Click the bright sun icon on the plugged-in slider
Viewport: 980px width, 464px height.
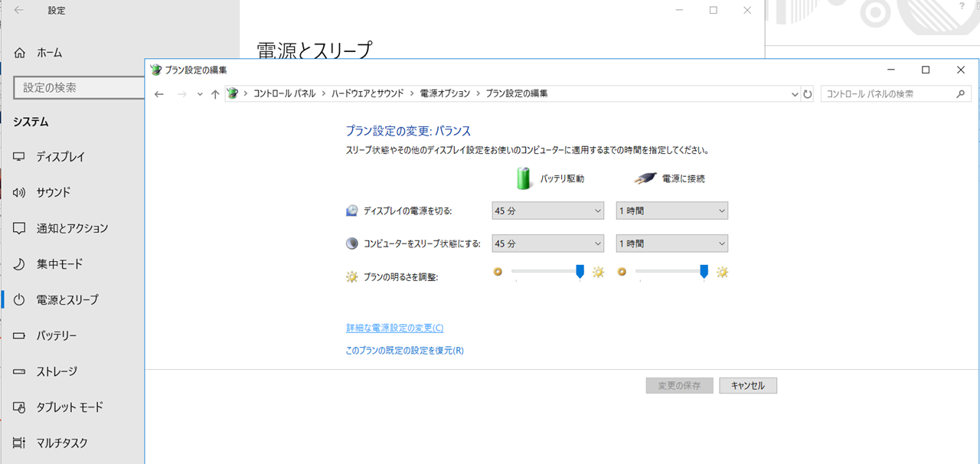[x=722, y=272]
